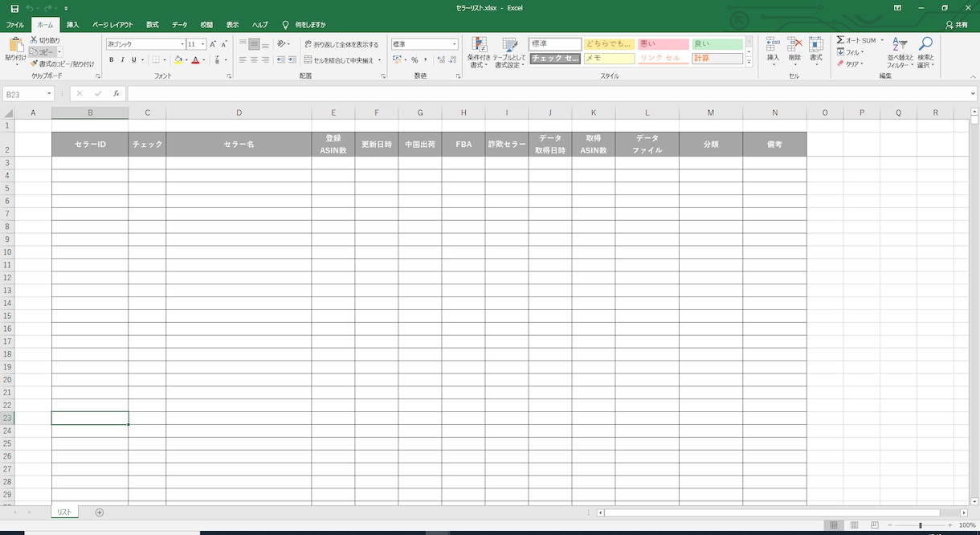Click the percent style icon

coord(414,60)
